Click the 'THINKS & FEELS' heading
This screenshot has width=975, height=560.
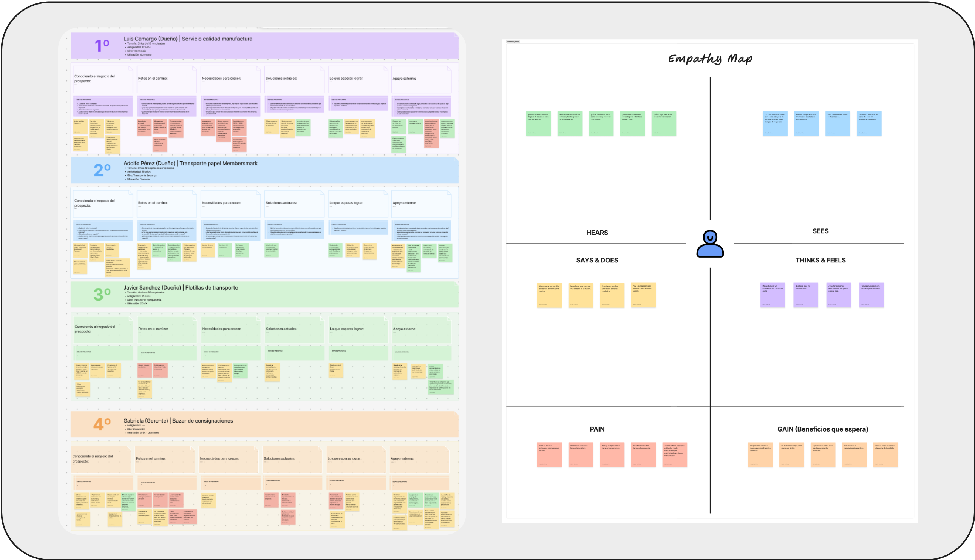coord(820,261)
